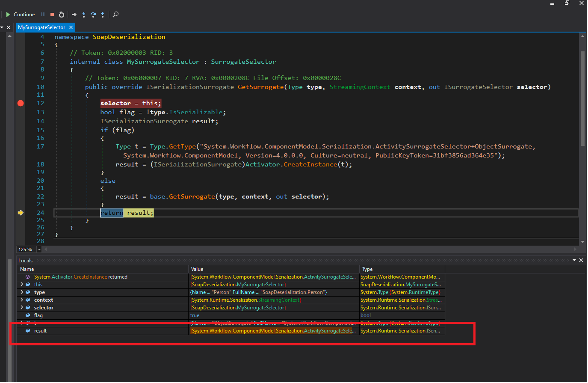Click the 125 % zoom input box
This screenshot has height=383, width=588.
click(x=27, y=249)
